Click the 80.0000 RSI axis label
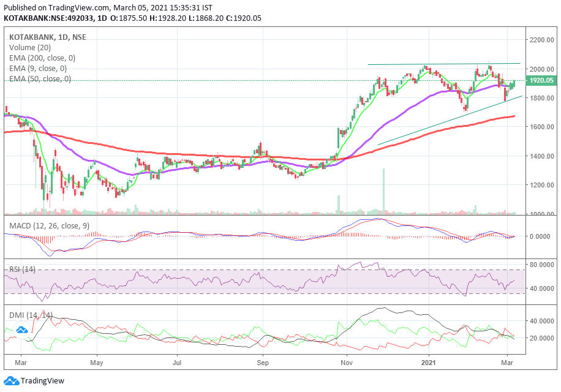This screenshot has height=392, width=561. (x=542, y=265)
